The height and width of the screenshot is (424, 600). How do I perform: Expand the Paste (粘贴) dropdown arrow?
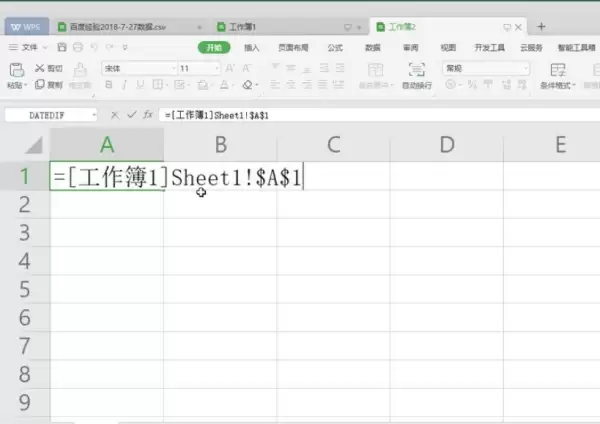coord(26,85)
